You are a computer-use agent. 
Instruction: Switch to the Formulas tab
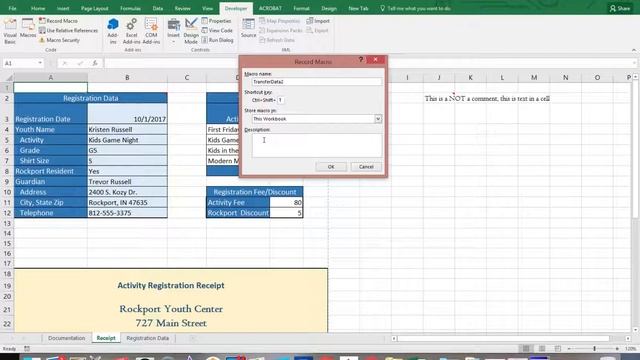pos(130,8)
